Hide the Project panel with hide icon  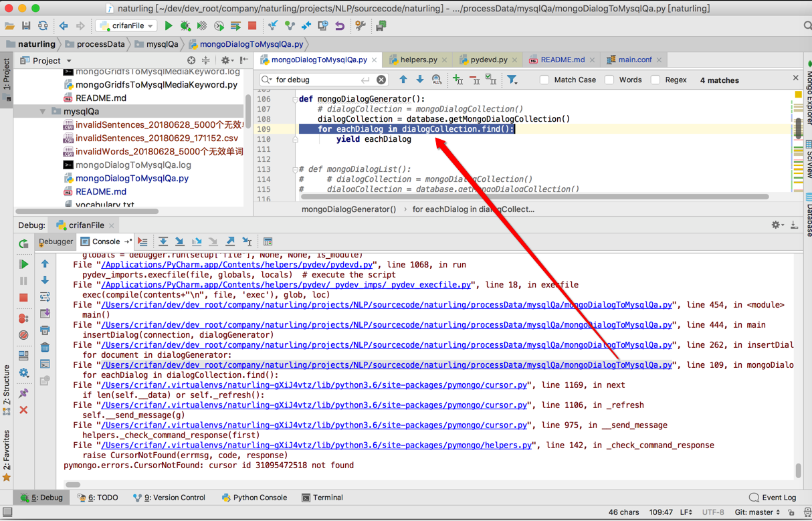(244, 60)
